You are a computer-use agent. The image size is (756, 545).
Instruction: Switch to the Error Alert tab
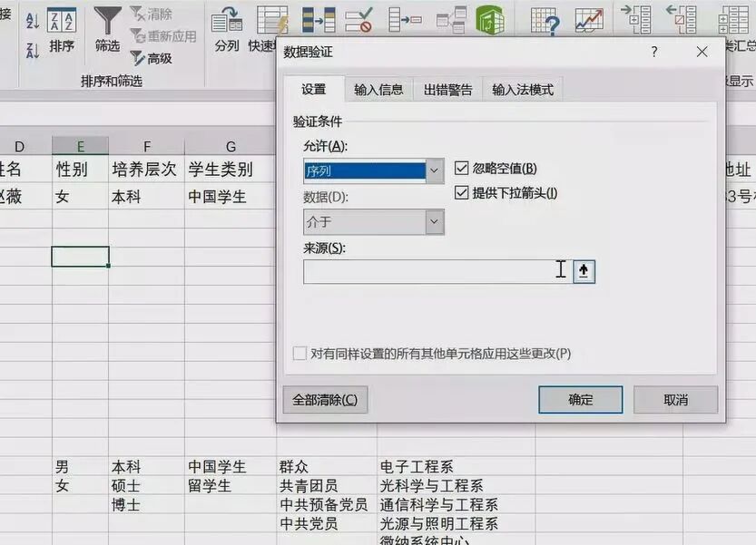pyautogui.click(x=451, y=89)
